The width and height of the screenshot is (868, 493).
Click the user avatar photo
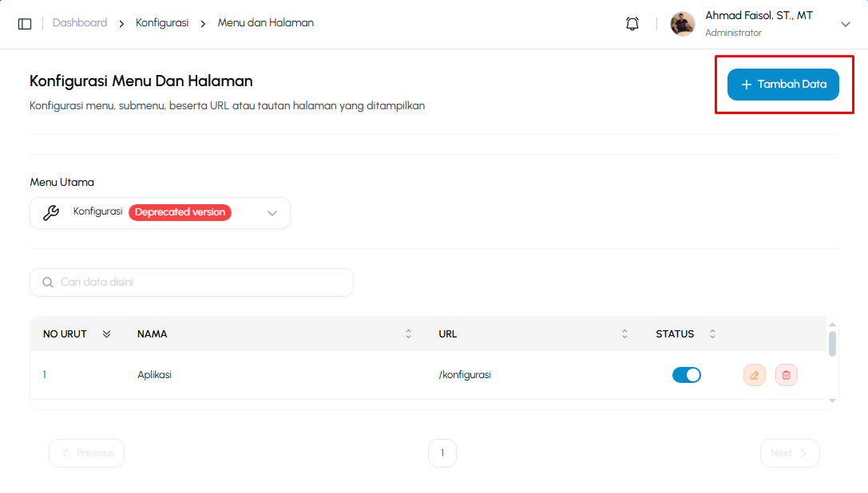[x=683, y=24]
